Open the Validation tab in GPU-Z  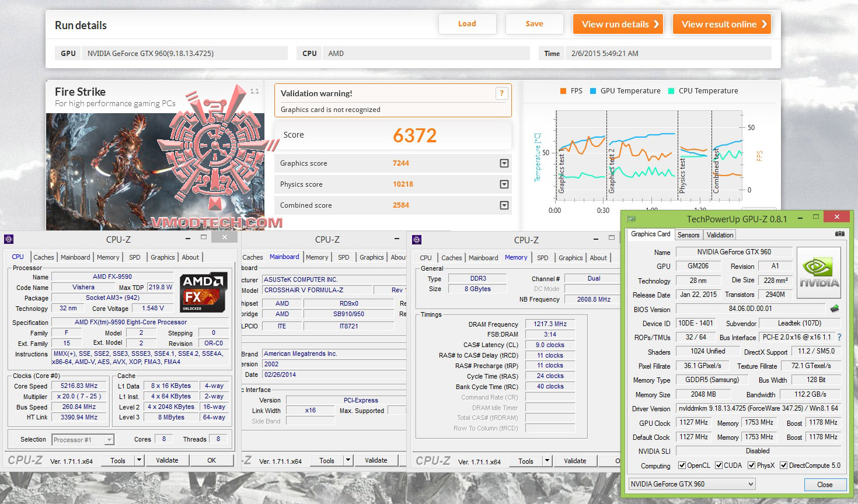pos(720,235)
